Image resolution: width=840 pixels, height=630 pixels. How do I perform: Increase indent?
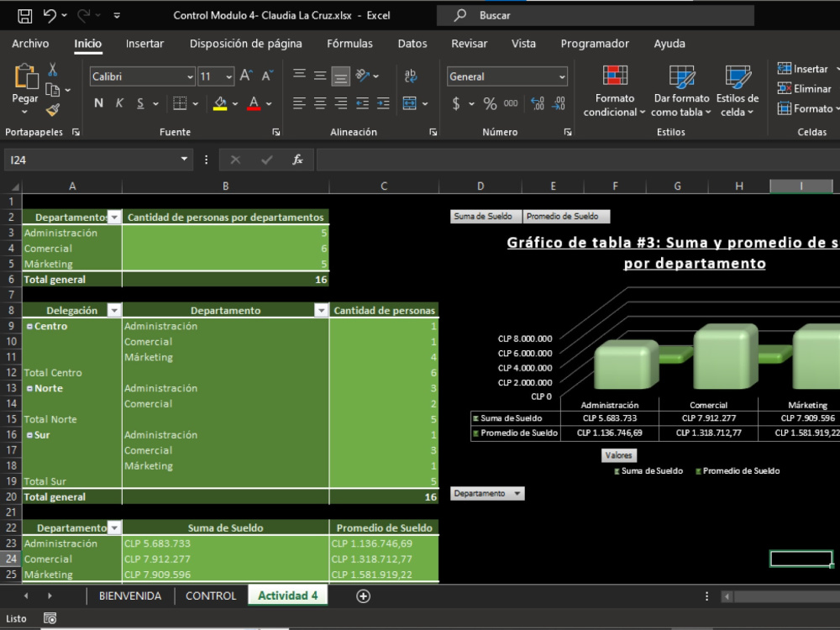point(383,103)
